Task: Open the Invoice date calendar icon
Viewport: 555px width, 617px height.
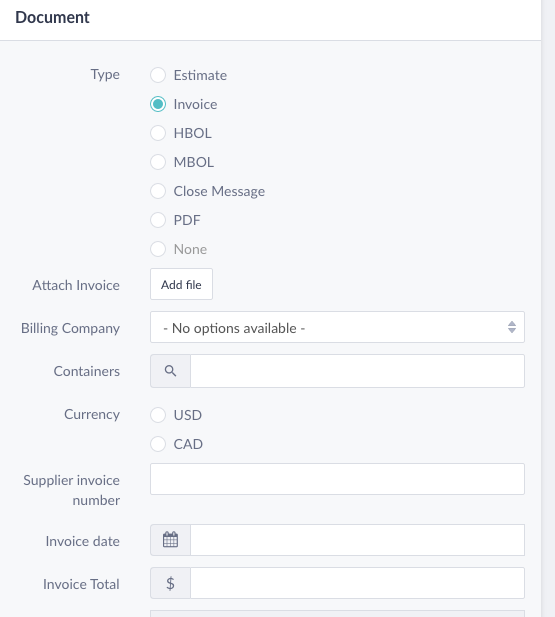Action: [170, 539]
